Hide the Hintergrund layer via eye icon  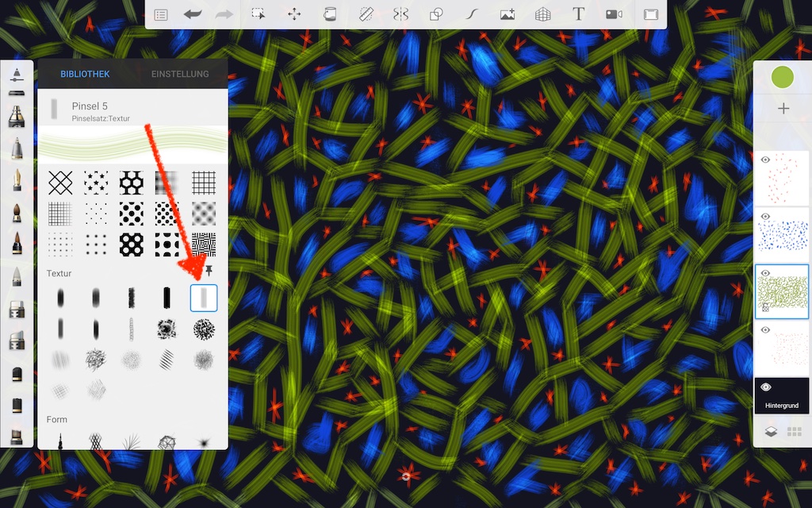pyautogui.click(x=766, y=387)
